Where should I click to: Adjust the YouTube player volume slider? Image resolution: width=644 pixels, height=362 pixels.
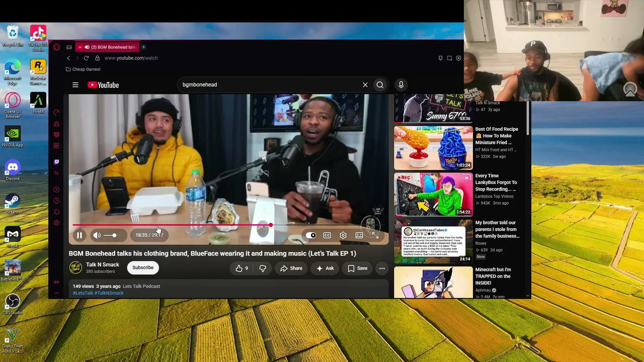click(x=112, y=235)
